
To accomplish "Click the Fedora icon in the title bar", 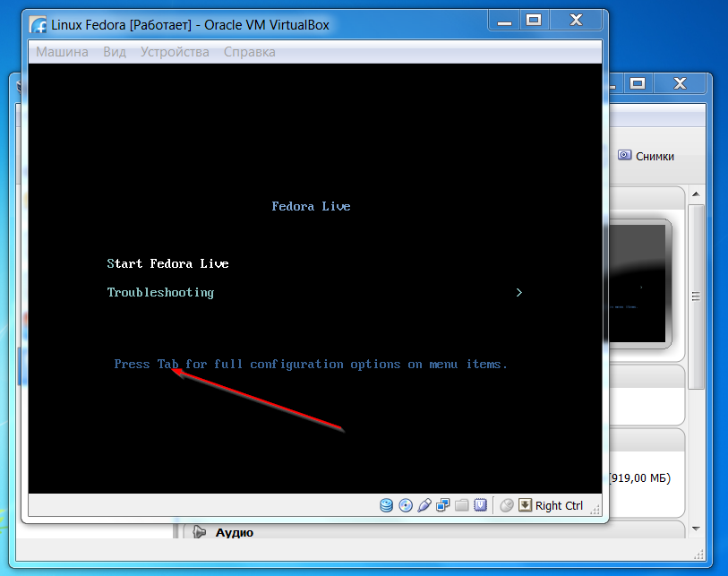I will [x=39, y=25].
